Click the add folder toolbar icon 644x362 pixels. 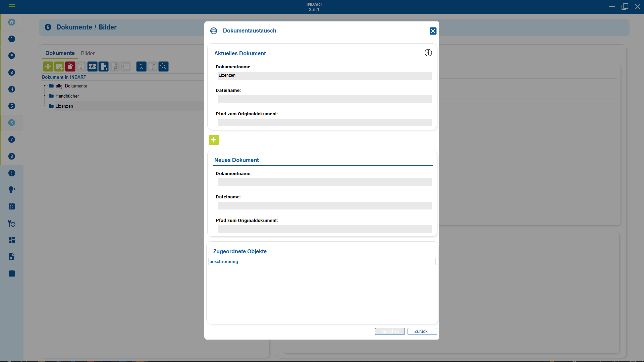[59, 67]
